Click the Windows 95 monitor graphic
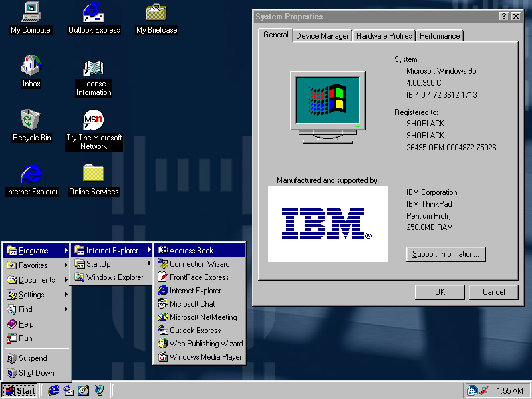Viewport: 532px width, 399px height. click(327, 107)
